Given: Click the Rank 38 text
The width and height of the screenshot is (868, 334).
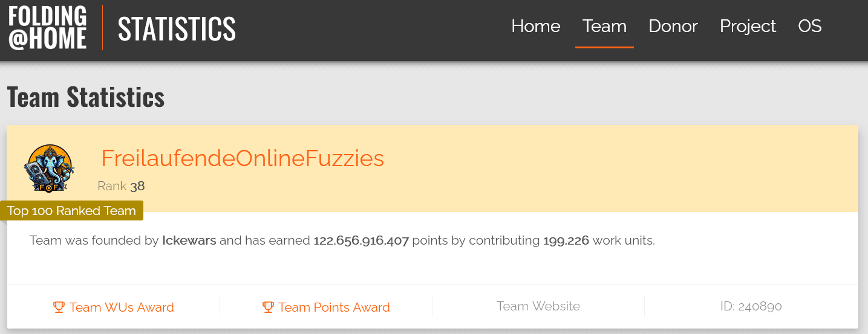Looking at the screenshot, I should pyautogui.click(x=121, y=186).
